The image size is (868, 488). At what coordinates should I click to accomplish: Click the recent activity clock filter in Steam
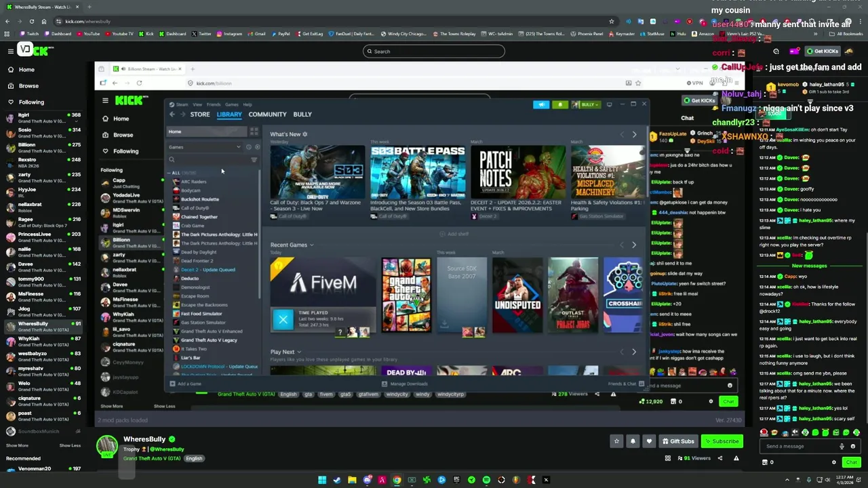248,147
